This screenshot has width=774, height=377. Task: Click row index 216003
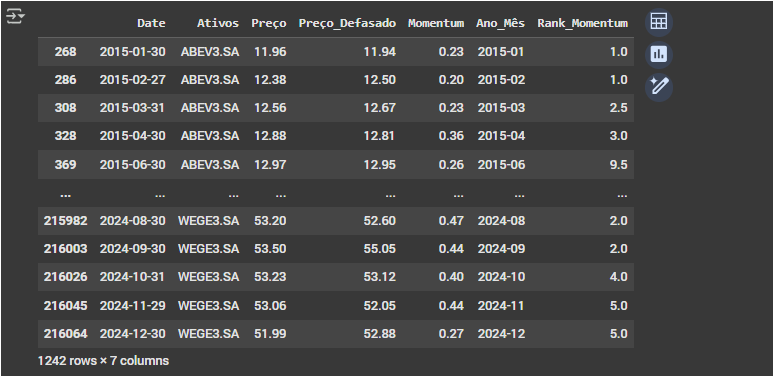[66, 249]
